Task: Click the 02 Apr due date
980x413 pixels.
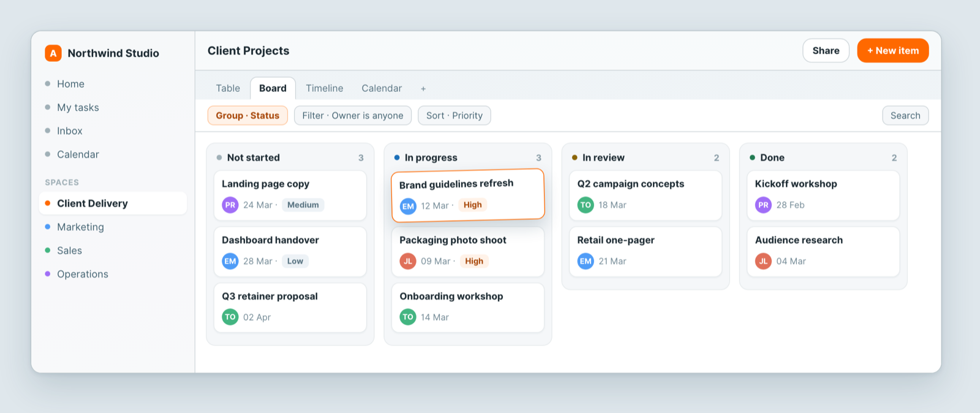Action: click(257, 317)
